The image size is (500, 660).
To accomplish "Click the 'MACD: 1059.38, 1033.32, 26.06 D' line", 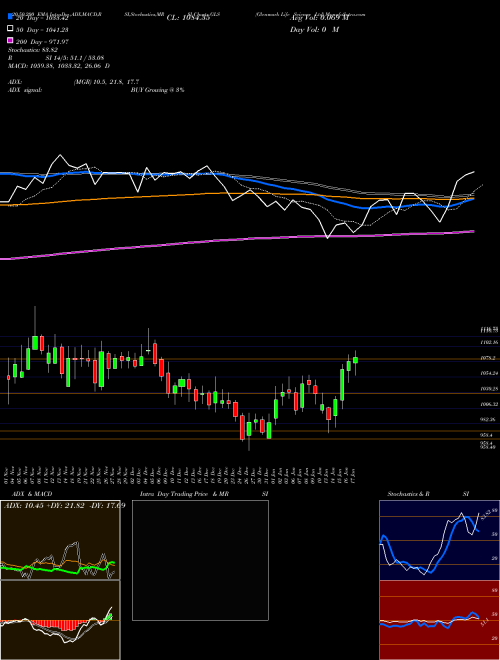I will [x=59, y=66].
